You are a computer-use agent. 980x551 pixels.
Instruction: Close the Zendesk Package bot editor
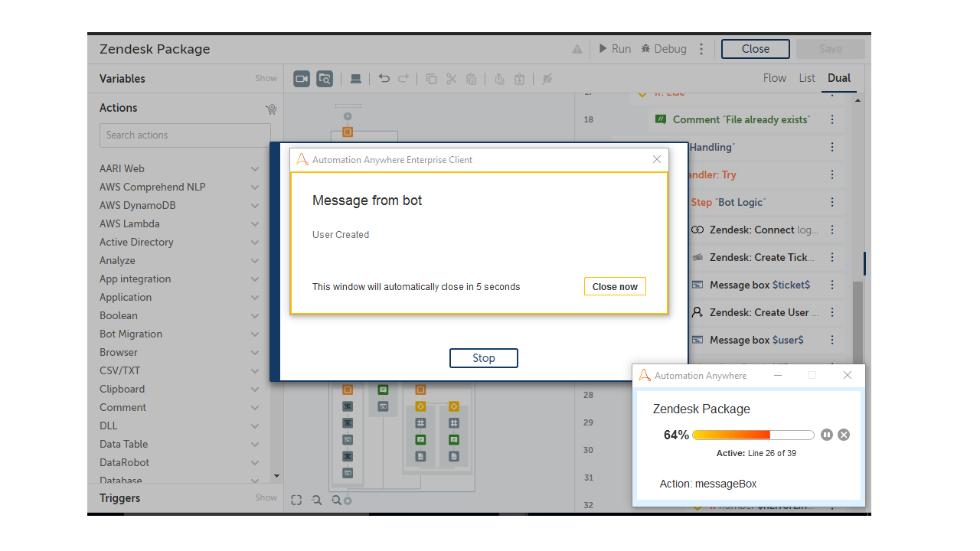click(x=755, y=49)
